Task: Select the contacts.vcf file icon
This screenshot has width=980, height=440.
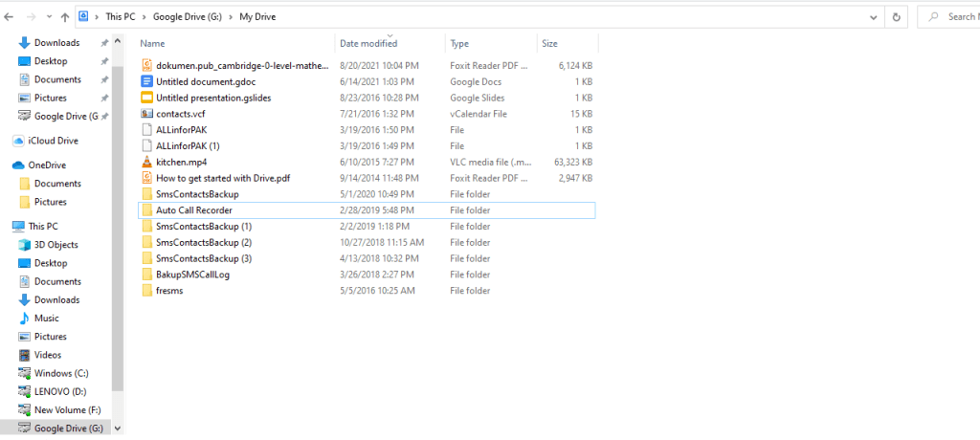Action: pyautogui.click(x=146, y=114)
